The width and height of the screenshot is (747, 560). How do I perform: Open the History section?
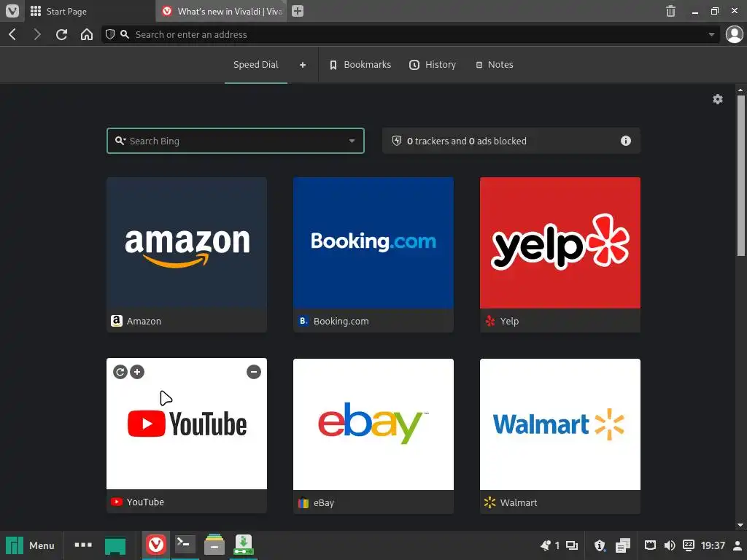433,65
